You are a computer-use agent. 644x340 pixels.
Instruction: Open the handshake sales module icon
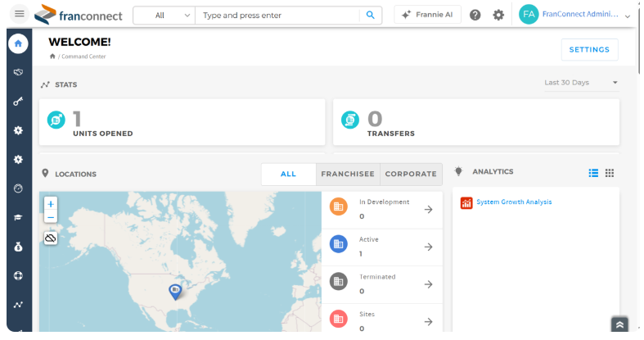pyautogui.click(x=18, y=72)
